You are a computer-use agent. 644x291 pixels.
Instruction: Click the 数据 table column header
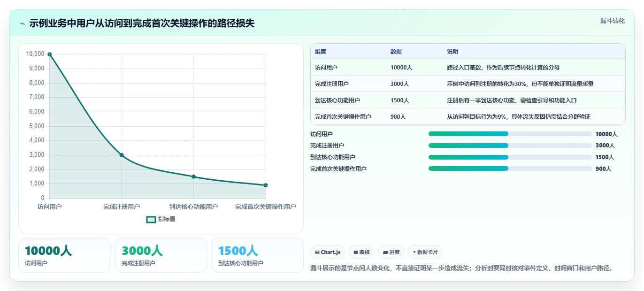(396, 52)
